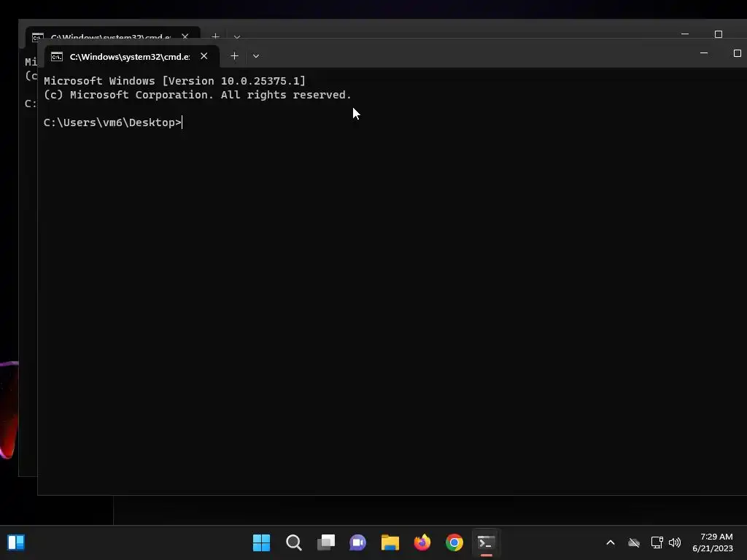Click the '(c) Microsoft Corporation. All rights reserved.' line
This screenshot has height=560, width=747.
(x=197, y=95)
